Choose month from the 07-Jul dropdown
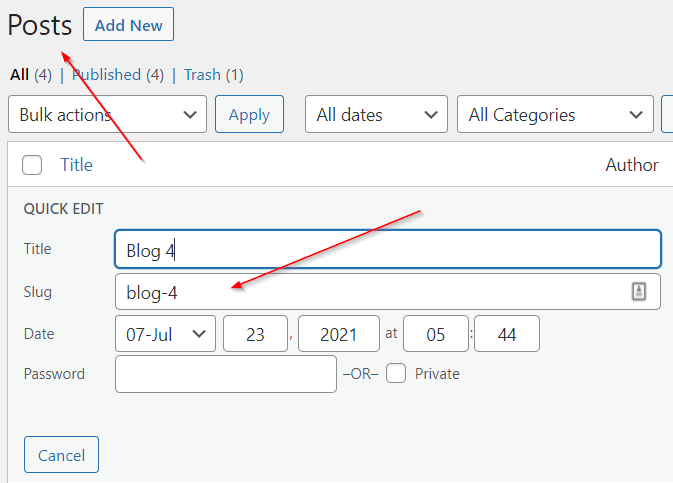This screenshot has width=673, height=483. coord(165,334)
